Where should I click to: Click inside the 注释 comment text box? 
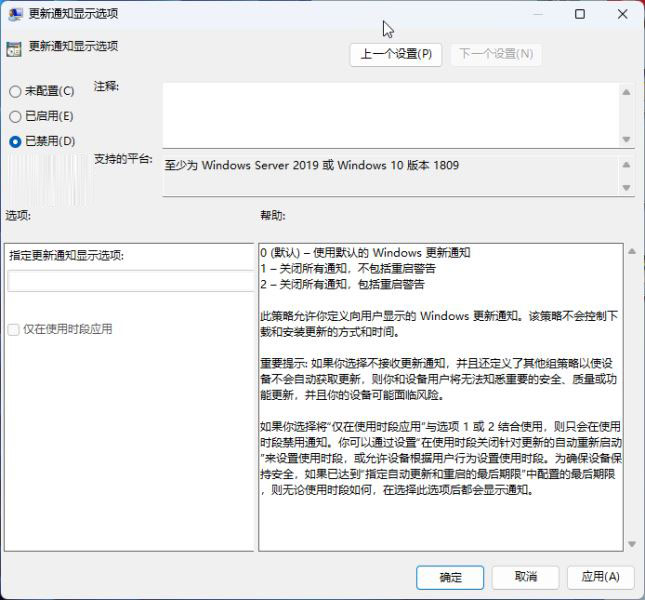pyautogui.click(x=391, y=115)
